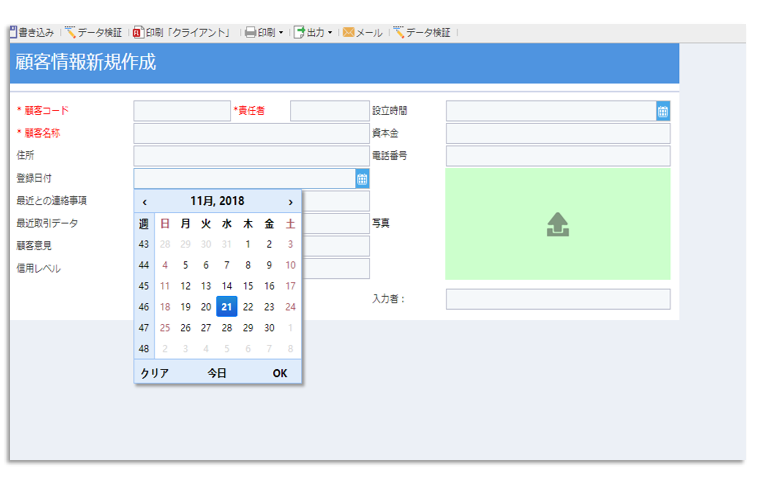Focus the 登録日付 date field
This screenshot has height=477, width=760.
click(x=244, y=178)
